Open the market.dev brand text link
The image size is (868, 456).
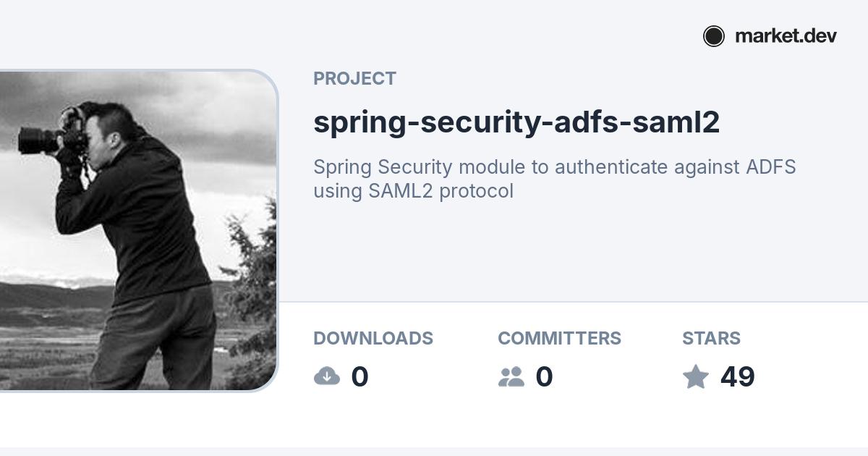click(786, 36)
